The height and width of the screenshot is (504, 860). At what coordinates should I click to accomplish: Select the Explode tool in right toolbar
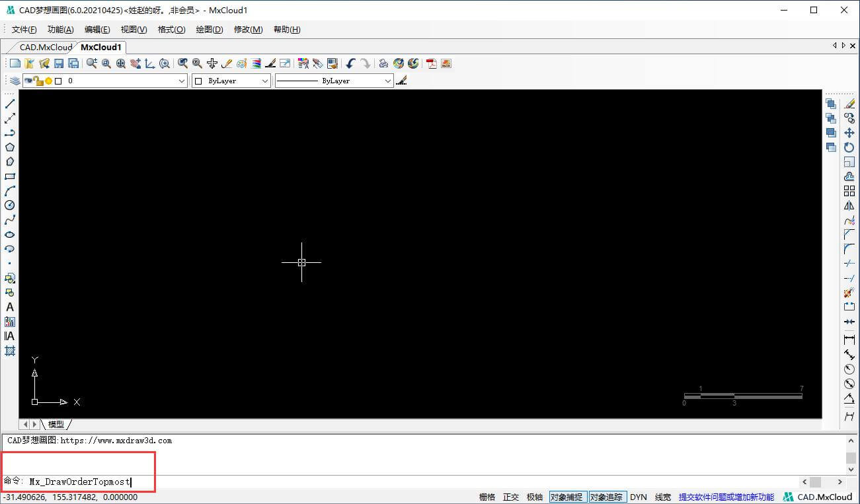pyautogui.click(x=849, y=293)
